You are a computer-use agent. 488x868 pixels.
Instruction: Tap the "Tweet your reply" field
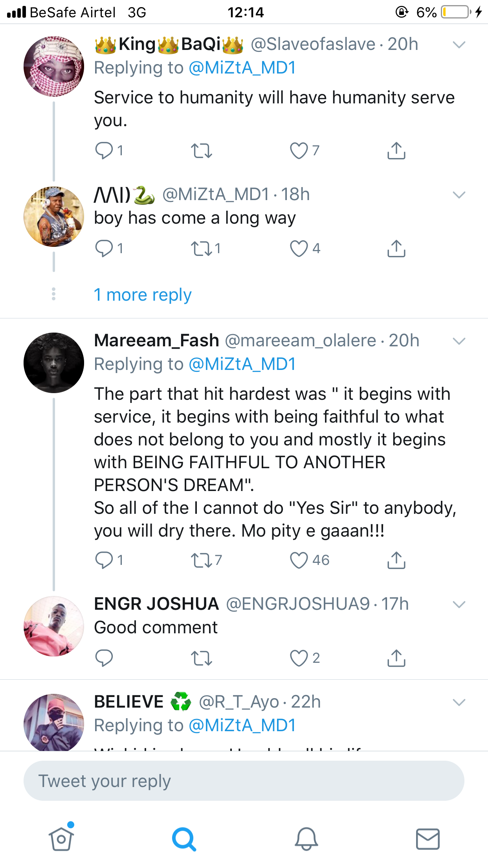pos(244,781)
